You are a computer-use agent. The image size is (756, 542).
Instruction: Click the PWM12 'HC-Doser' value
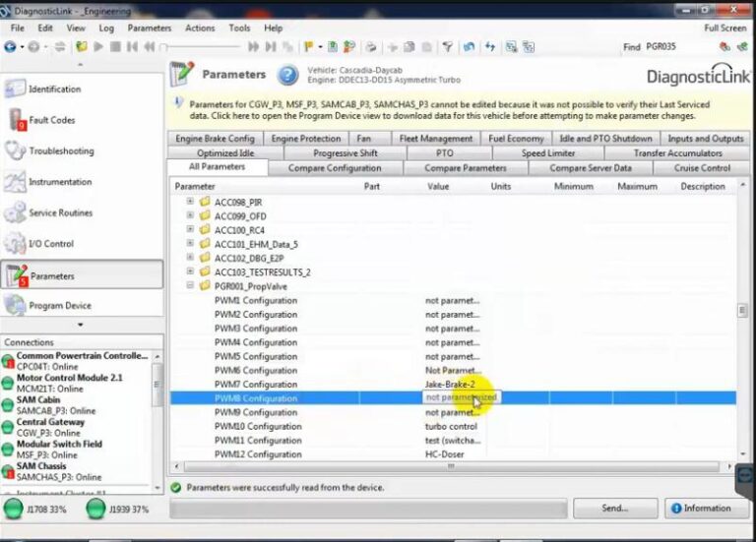[445, 454]
